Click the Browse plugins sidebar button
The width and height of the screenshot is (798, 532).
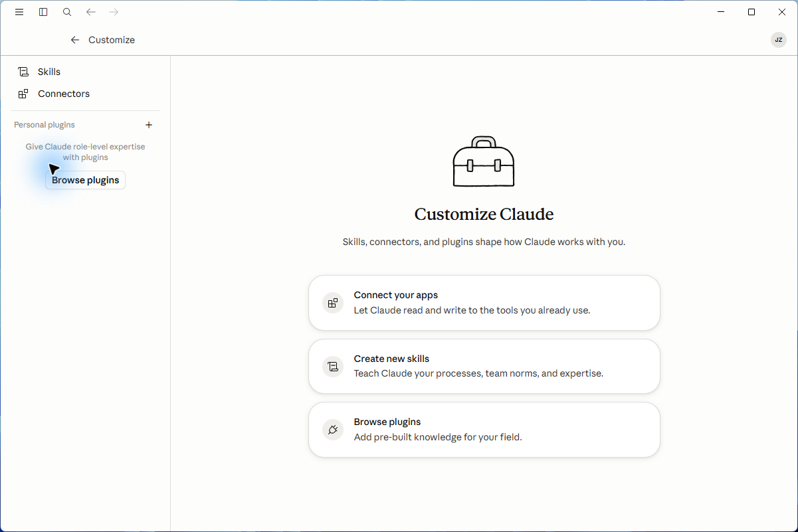(x=85, y=180)
